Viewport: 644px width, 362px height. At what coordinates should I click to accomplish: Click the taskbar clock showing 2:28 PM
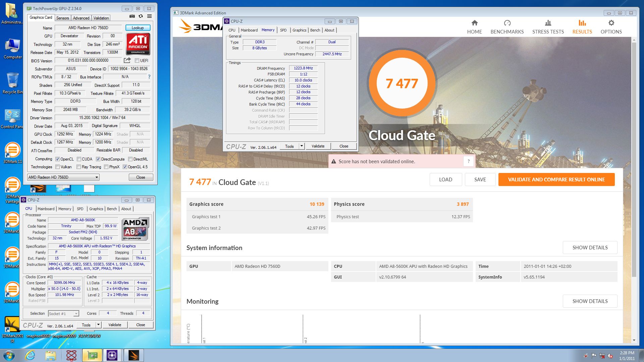tap(627, 356)
